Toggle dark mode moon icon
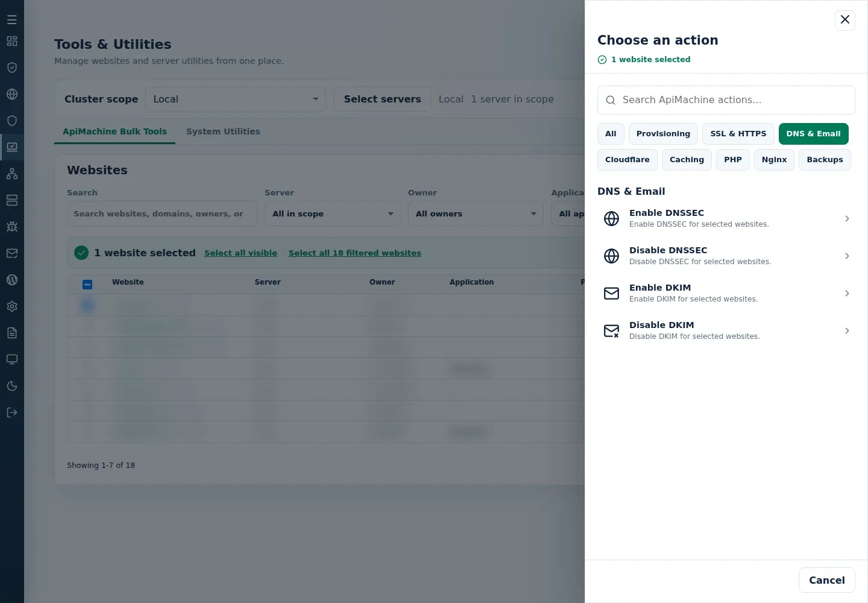Image resolution: width=868 pixels, height=603 pixels. tap(12, 386)
